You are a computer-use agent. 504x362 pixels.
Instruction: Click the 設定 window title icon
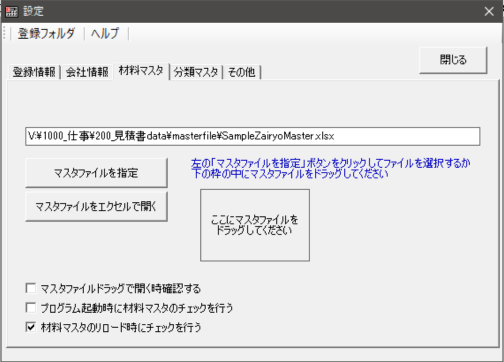(11, 11)
